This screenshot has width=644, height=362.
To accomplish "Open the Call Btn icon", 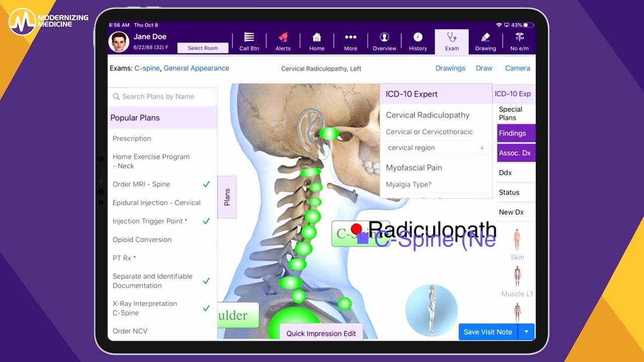I will (249, 37).
